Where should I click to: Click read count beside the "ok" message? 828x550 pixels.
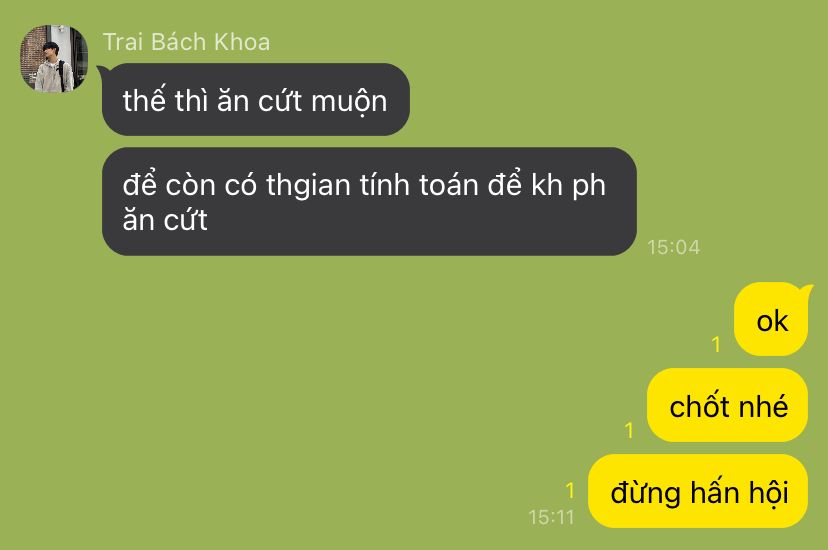point(716,344)
